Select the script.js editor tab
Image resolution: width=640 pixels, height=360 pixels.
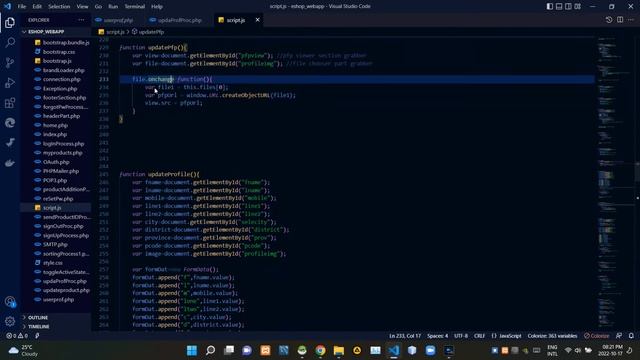(236, 20)
